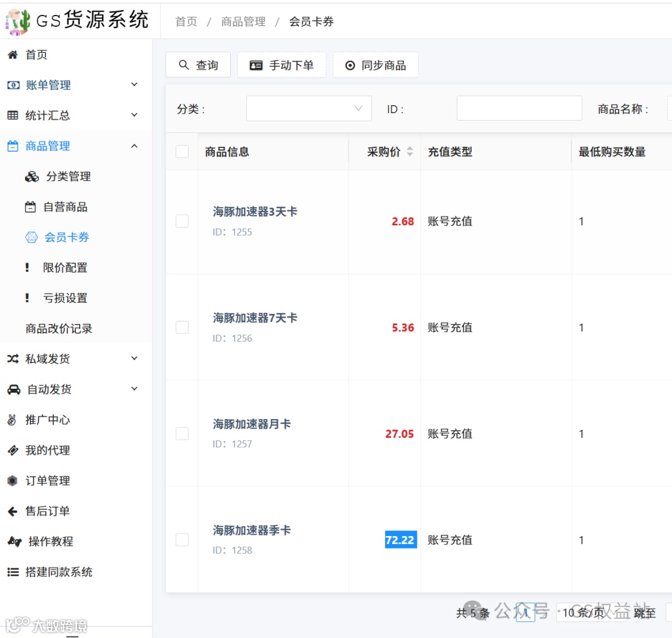
Task: Expand the 统计汇总 menu chevron
Action: tap(134, 115)
